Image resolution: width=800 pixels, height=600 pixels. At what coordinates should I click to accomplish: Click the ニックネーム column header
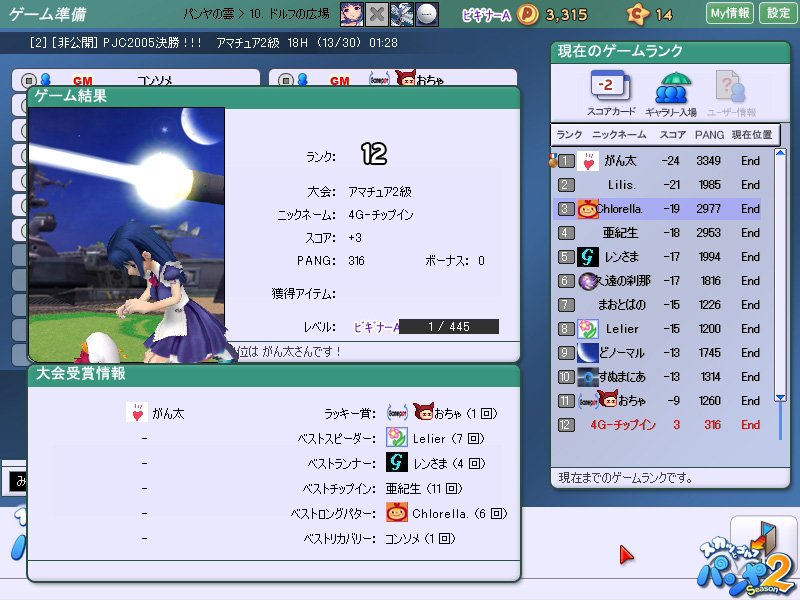[619, 135]
